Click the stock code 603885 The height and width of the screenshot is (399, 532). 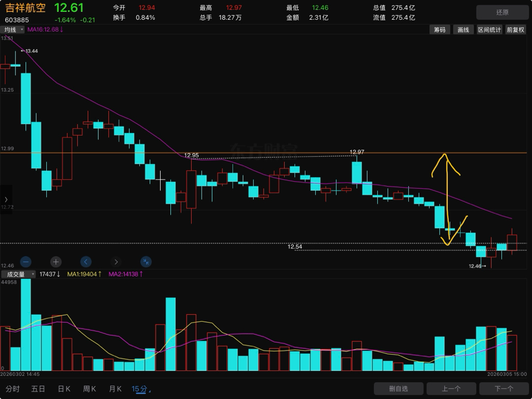17,20
